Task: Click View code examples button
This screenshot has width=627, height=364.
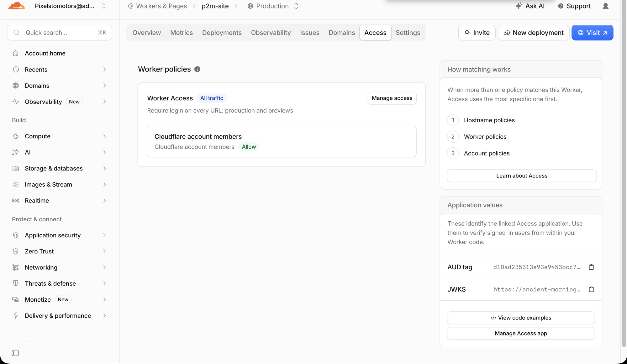Action: point(521,318)
